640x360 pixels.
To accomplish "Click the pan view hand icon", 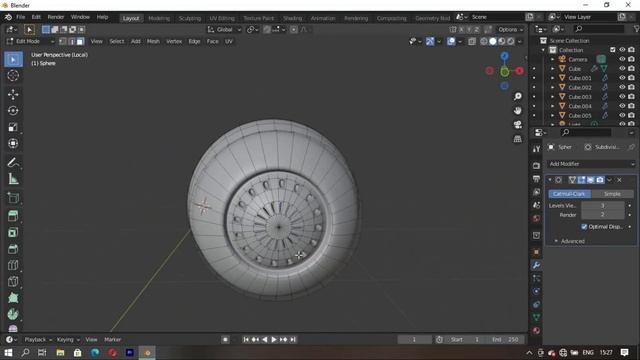I will point(518,111).
